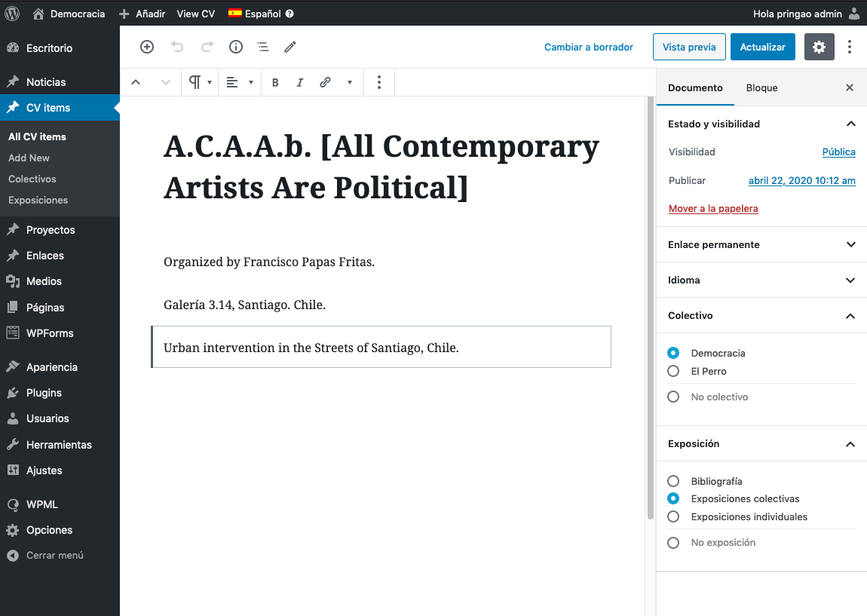Screen dimensions: 867x616
Task: Open content structure info icon
Action: coord(236,47)
